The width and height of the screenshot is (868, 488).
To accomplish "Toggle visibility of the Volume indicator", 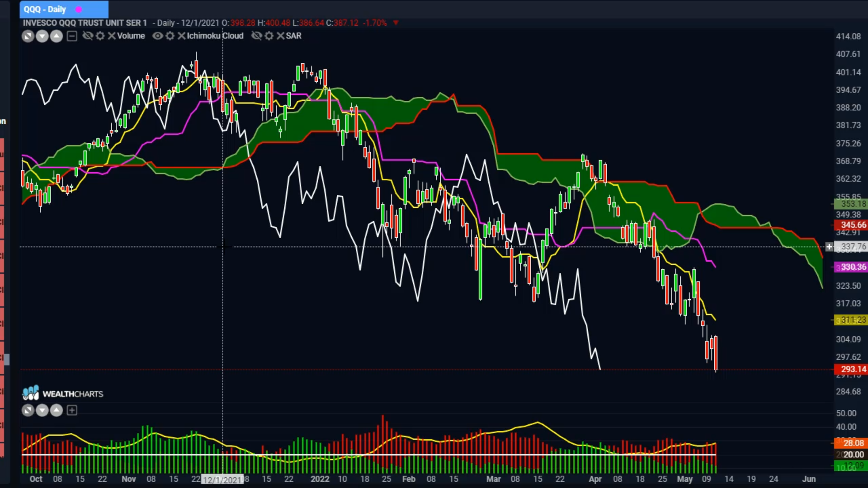I will 88,36.
